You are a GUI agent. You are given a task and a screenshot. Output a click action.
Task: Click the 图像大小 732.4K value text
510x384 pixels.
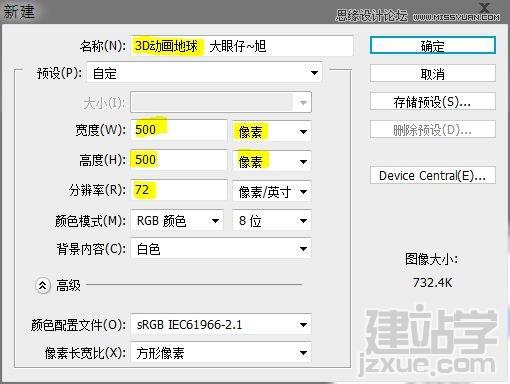pos(432,283)
